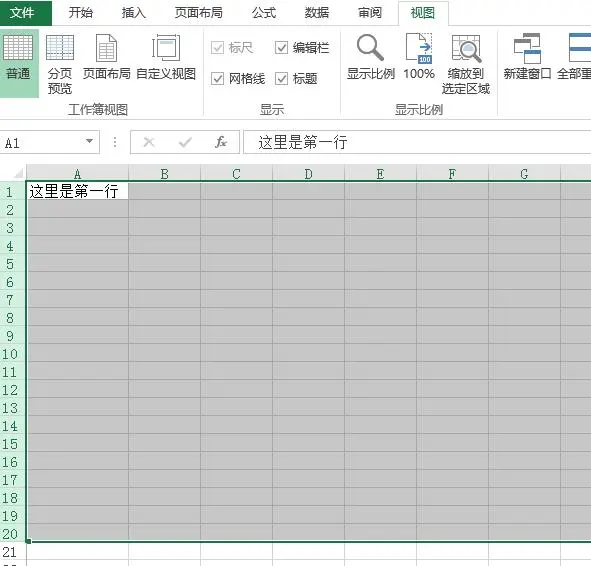Toggle the Headings (标题) checkbox
Viewport: 591px width, 566px height.
[281, 78]
